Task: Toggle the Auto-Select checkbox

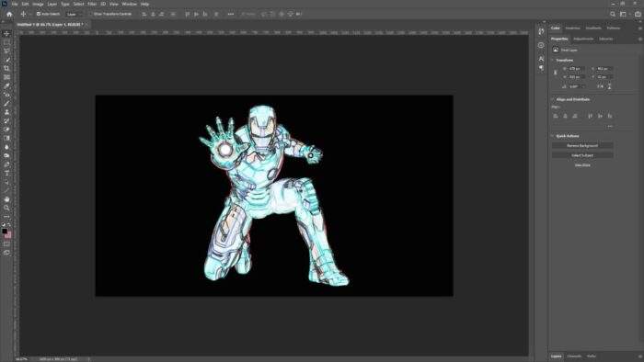Action: (39, 14)
